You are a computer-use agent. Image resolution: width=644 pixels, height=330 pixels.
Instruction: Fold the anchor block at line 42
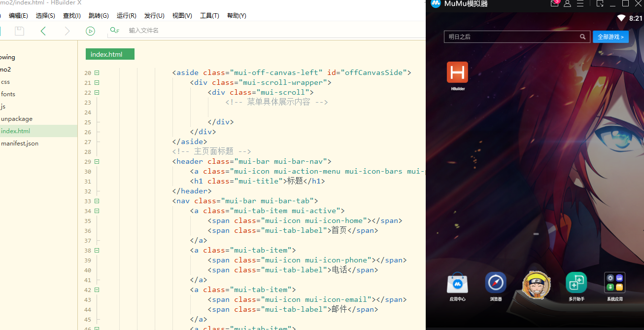[x=97, y=290]
